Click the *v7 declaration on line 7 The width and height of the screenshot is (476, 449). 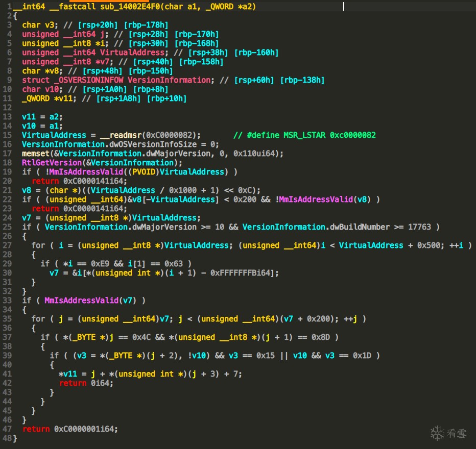[x=103, y=62]
